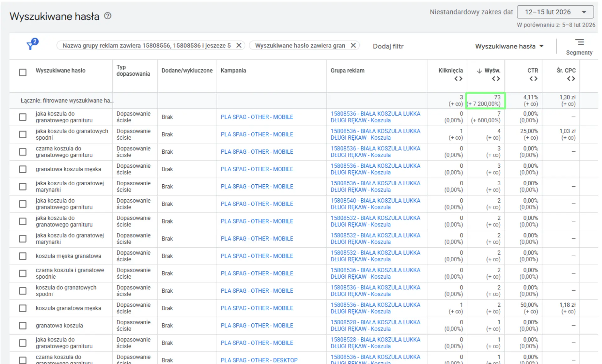Screen dimensions: 602x364
Task: Check the 'granatowa koszula męska' row
Action: 23,169
